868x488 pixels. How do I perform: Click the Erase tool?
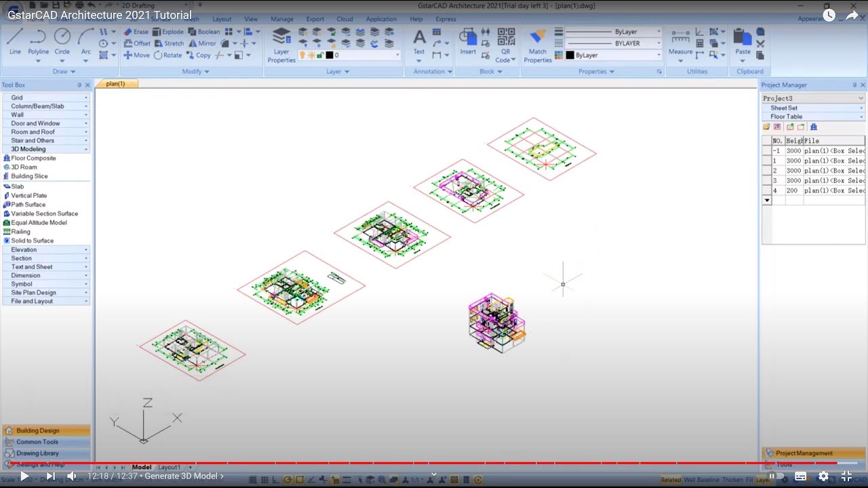136,32
